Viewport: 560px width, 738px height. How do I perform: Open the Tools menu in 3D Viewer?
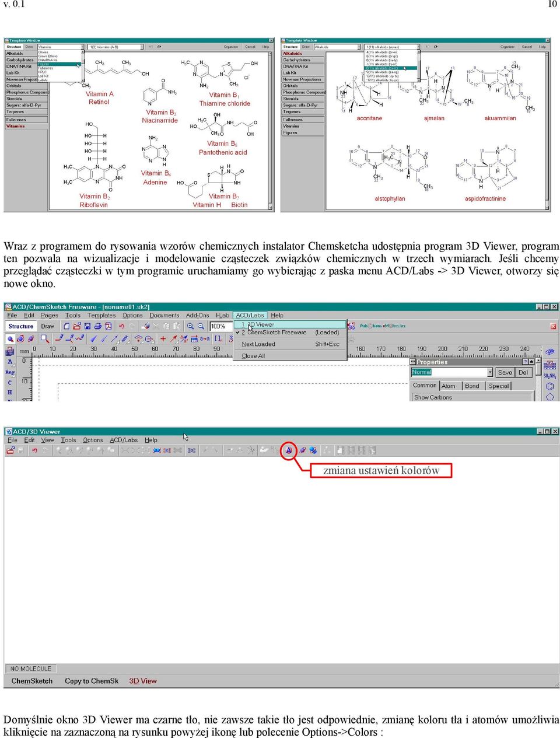pyautogui.click(x=68, y=440)
